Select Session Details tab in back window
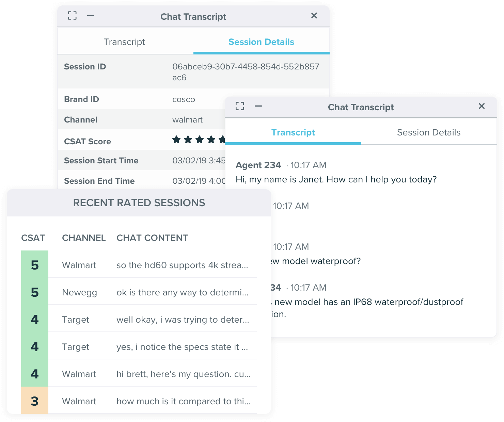The height and width of the screenshot is (422, 504). coord(261,42)
